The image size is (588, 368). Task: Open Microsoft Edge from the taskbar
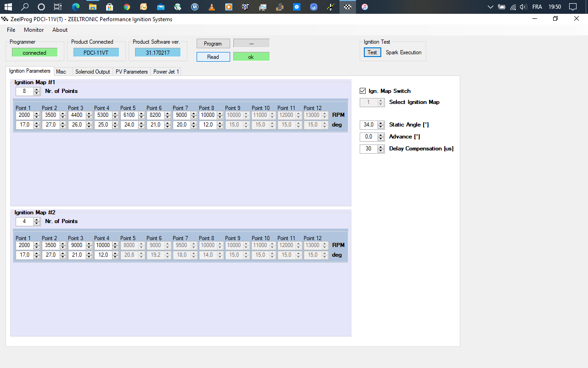point(75,7)
